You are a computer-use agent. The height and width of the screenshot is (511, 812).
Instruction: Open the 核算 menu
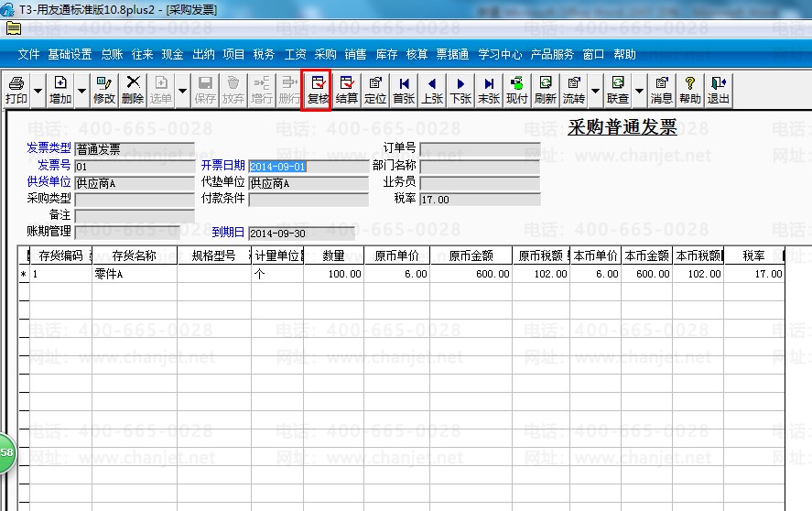coord(417,54)
